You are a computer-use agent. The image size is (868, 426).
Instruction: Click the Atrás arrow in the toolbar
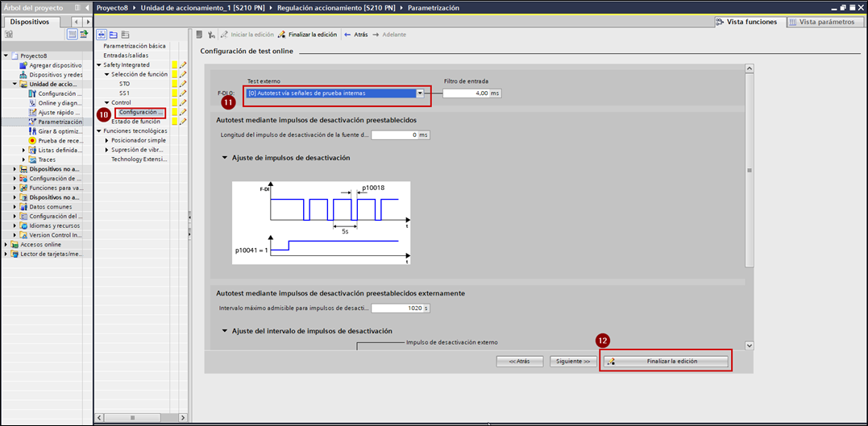(355, 35)
